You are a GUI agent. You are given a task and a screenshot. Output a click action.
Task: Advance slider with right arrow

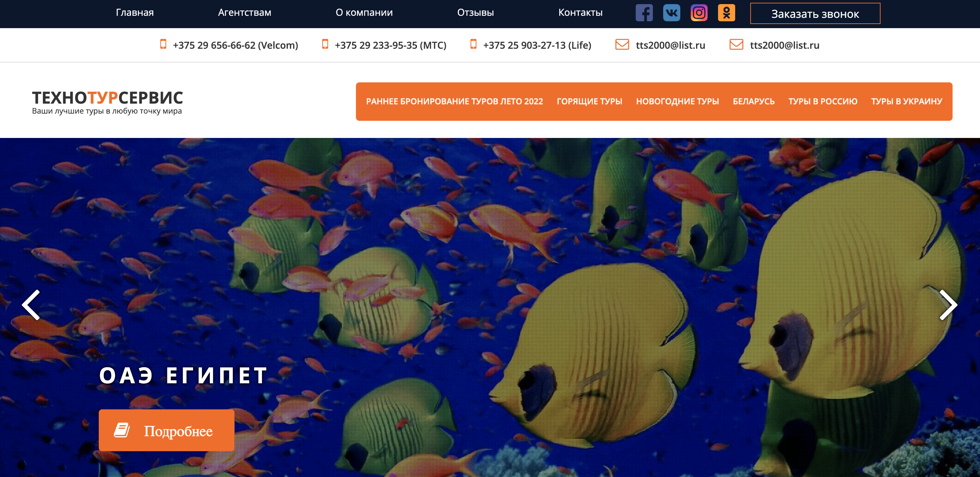click(948, 304)
